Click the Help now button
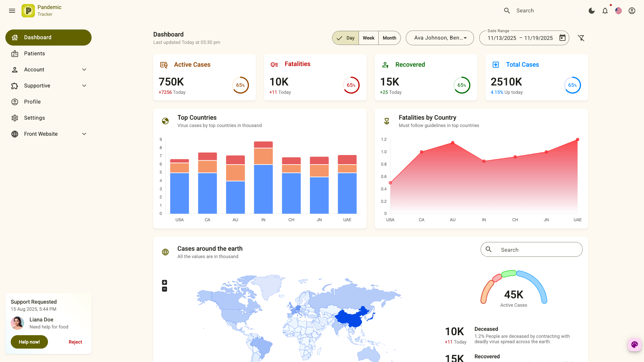 [29, 342]
